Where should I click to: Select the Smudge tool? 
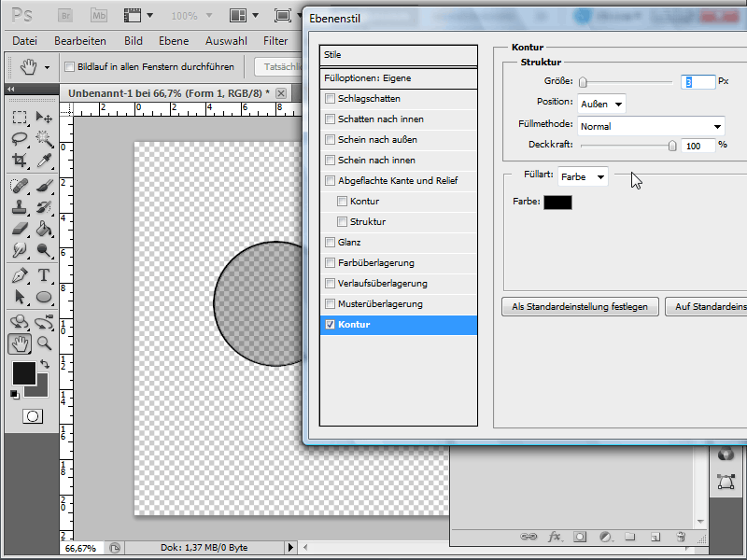[20, 250]
